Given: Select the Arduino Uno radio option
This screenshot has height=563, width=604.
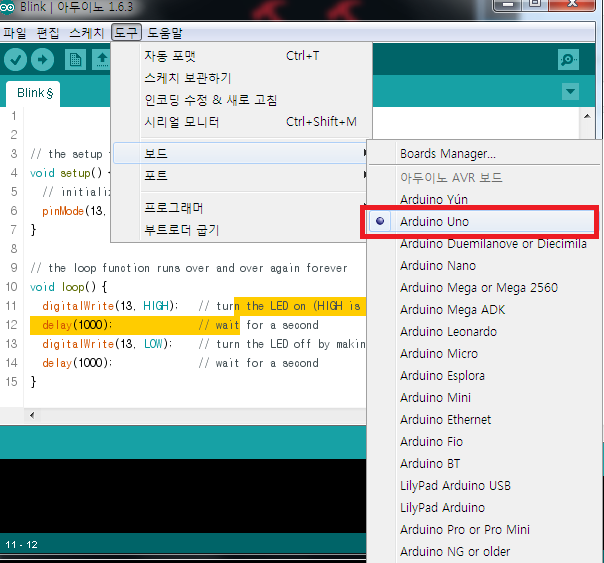Looking at the screenshot, I should click(482, 221).
